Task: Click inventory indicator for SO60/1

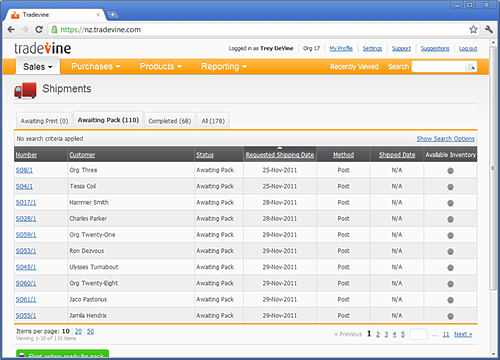Action: pos(450,284)
